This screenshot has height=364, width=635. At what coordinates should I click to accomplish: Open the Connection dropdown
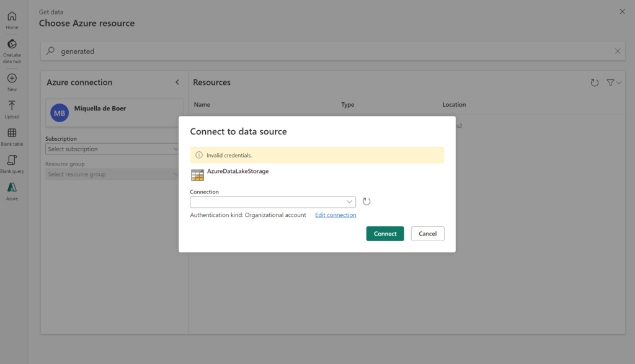pos(273,202)
